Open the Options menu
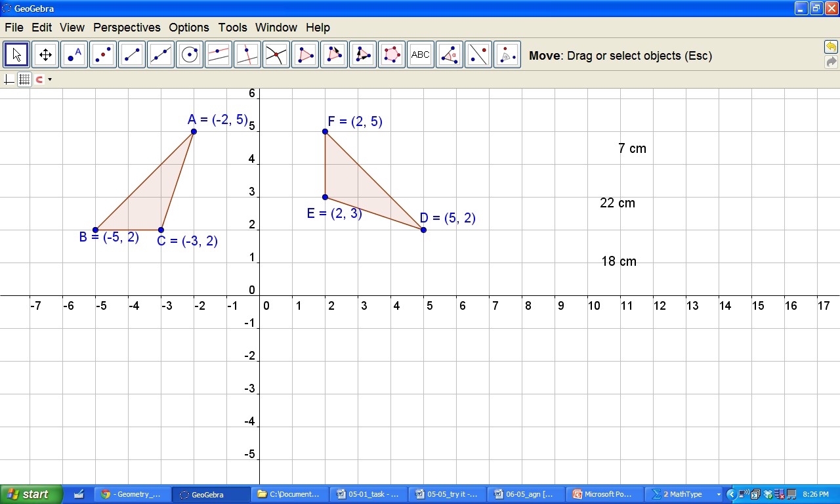This screenshot has width=840, height=504. tap(189, 28)
